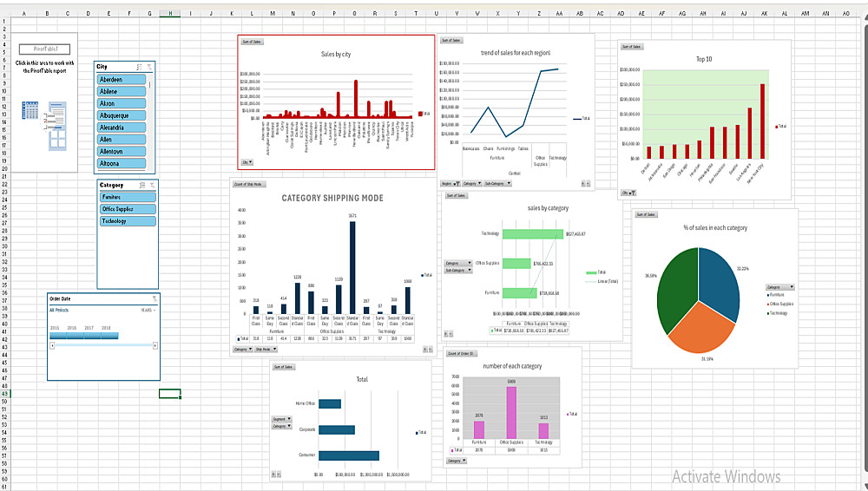
Task: Select Allen in the City slicer
Action: tap(122, 140)
